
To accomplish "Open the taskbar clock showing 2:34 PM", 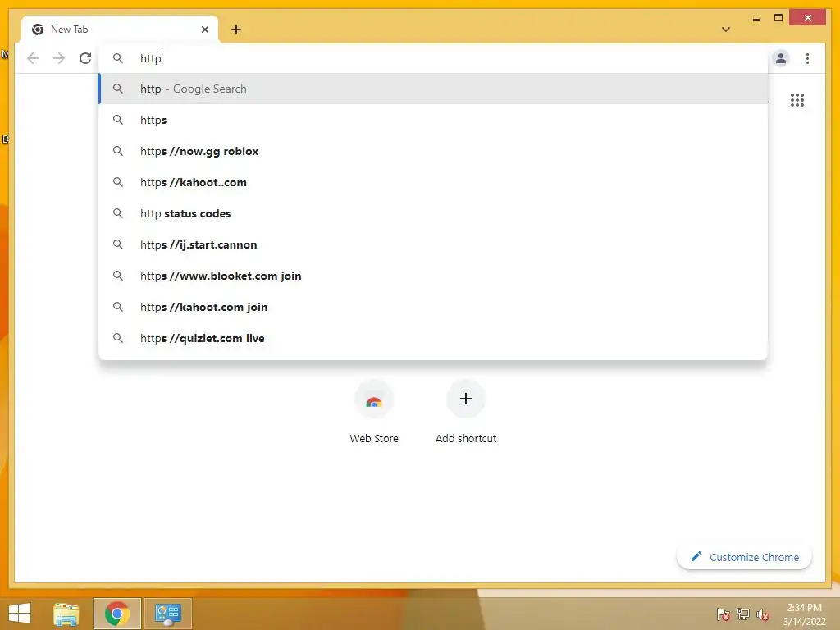I will coord(804,614).
